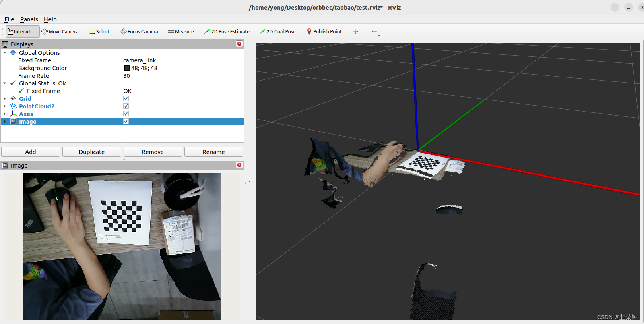Click the checkerboard in the point cloud
The width and height of the screenshot is (644, 324).
pyautogui.click(x=424, y=163)
